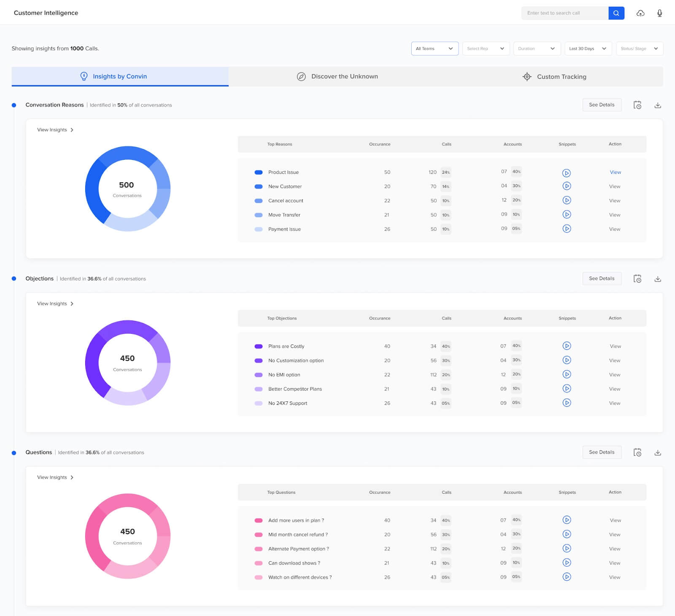Viewport: 675px width, 616px height.
Task: Play the snippet for Plans are Costly
Action: click(567, 346)
